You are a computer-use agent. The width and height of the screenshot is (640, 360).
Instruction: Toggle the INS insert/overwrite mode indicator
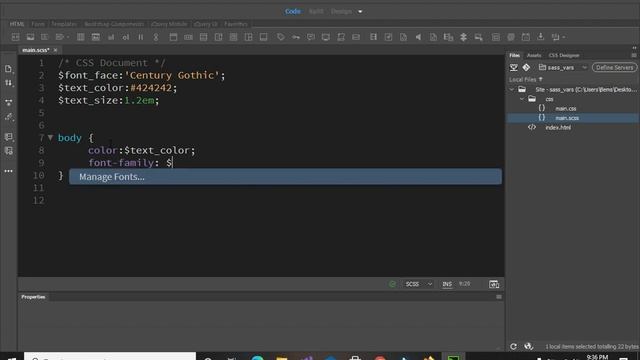pos(447,284)
